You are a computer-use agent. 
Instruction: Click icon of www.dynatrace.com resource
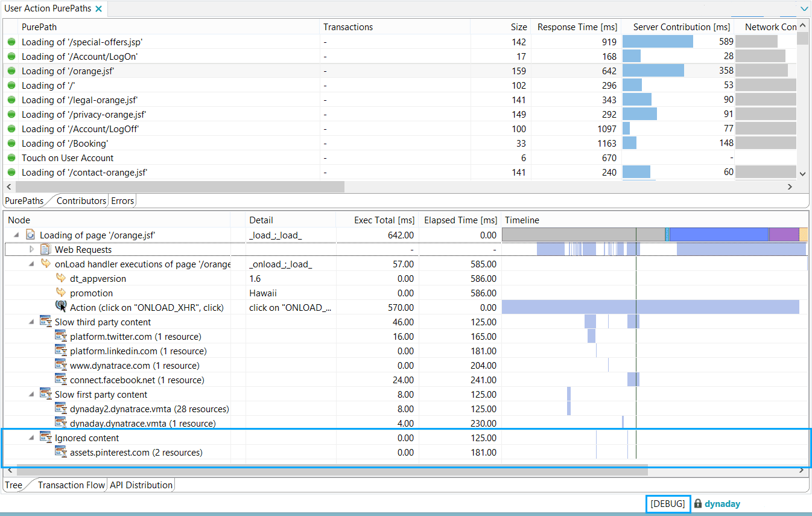60,365
